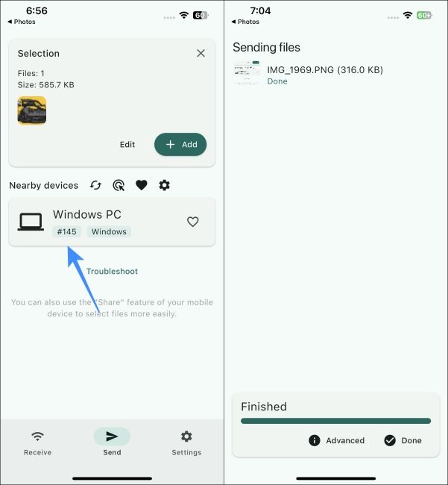Open manual device address targeting icon
Image resolution: width=448 pixels, height=485 pixels.
(119, 185)
